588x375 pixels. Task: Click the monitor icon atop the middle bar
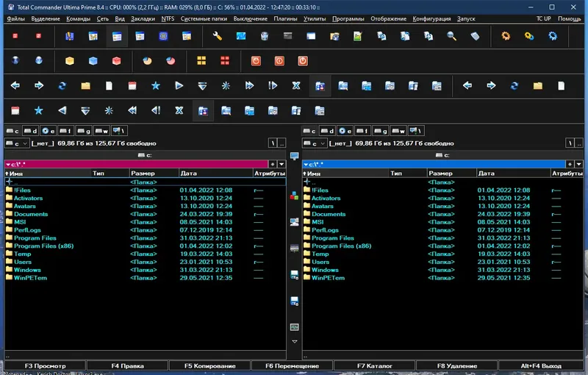(295, 156)
